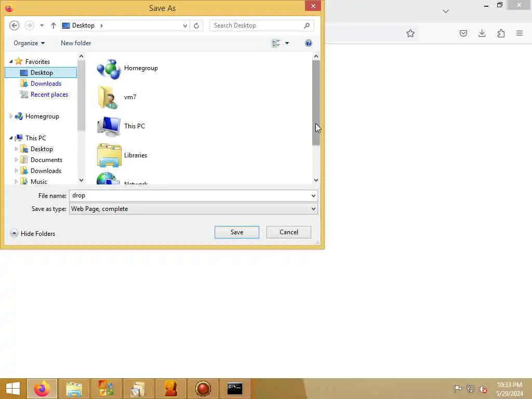Image resolution: width=532 pixels, height=399 pixels.
Task: Click the search magnifier icon
Action: coord(307,25)
